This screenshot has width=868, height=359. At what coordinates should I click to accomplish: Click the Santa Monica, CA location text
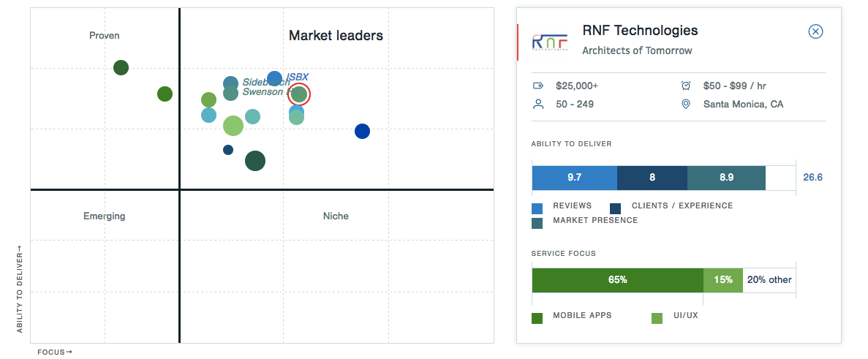(744, 104)
